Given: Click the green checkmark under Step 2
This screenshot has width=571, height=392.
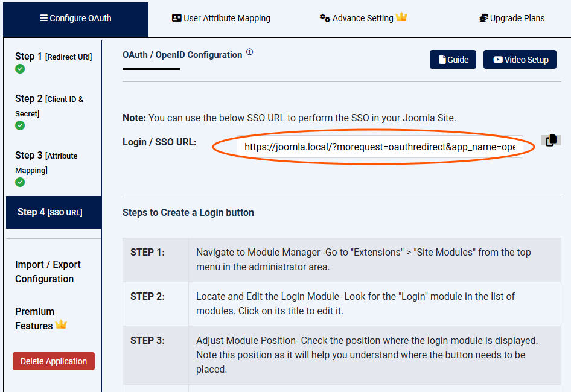Looking at the screenshot, I should 20,125.
